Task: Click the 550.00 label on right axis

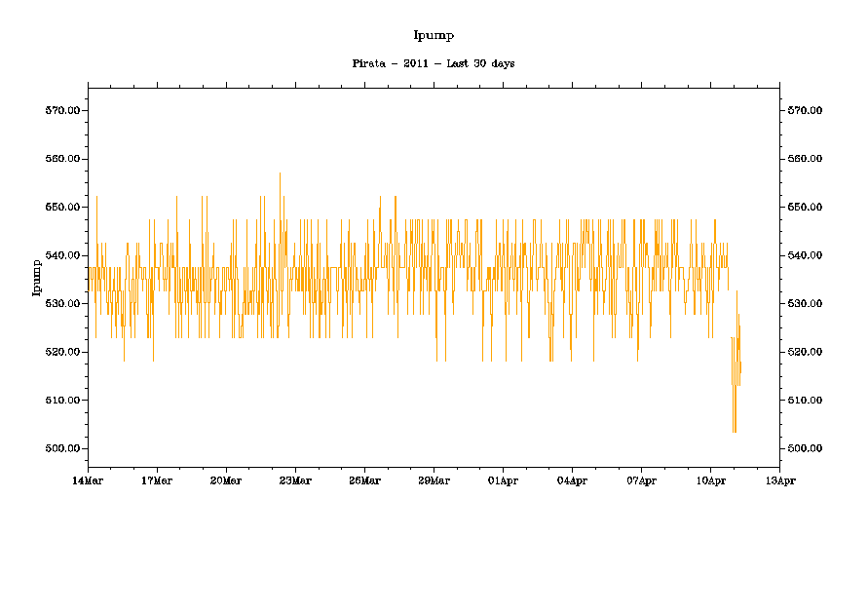Action: point(805,208)
